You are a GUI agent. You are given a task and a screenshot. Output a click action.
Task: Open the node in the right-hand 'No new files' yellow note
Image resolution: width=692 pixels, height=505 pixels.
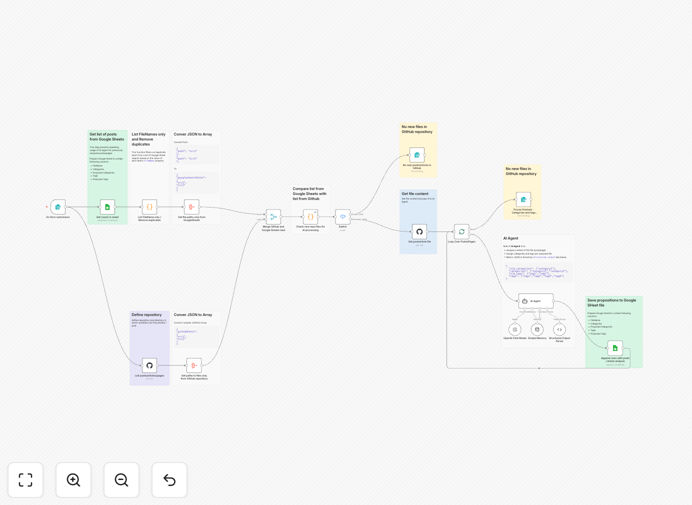(523, 200)
